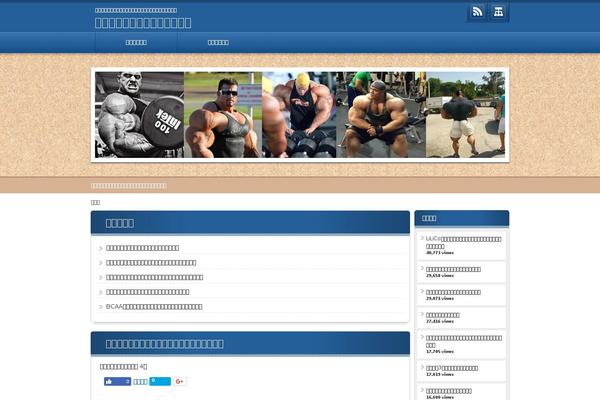Open the RSS feed icon in header
Viewport: 600px width, 400px height.
(x=478, y=12)
